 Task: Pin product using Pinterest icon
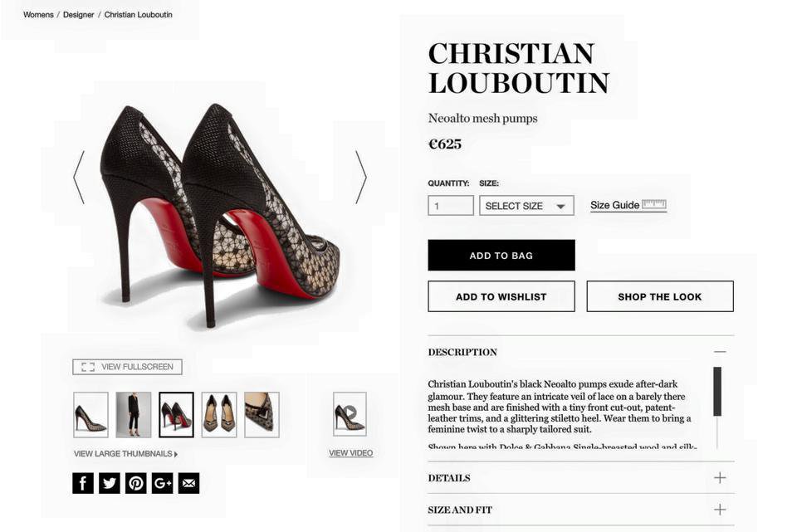[136, 483]
